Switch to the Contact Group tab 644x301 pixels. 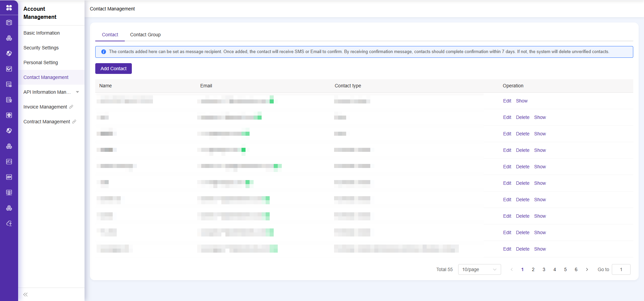(145, 35)
